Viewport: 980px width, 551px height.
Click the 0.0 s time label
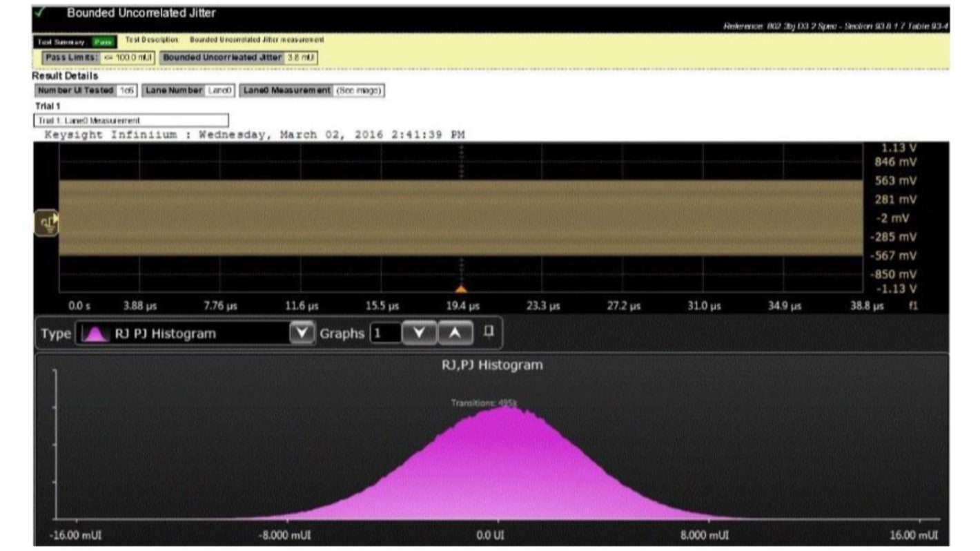pyautogui.click(x=79, y=305)
